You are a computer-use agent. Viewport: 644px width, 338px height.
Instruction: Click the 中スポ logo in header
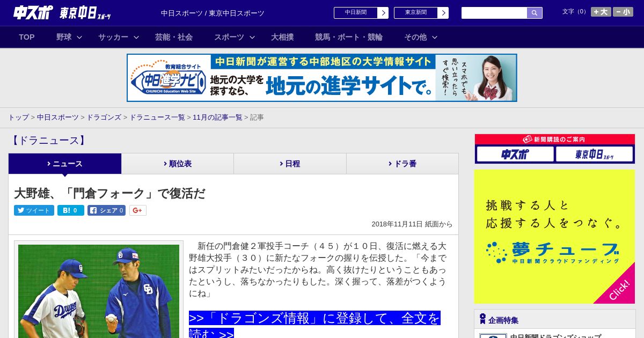(x=33, y=13)
